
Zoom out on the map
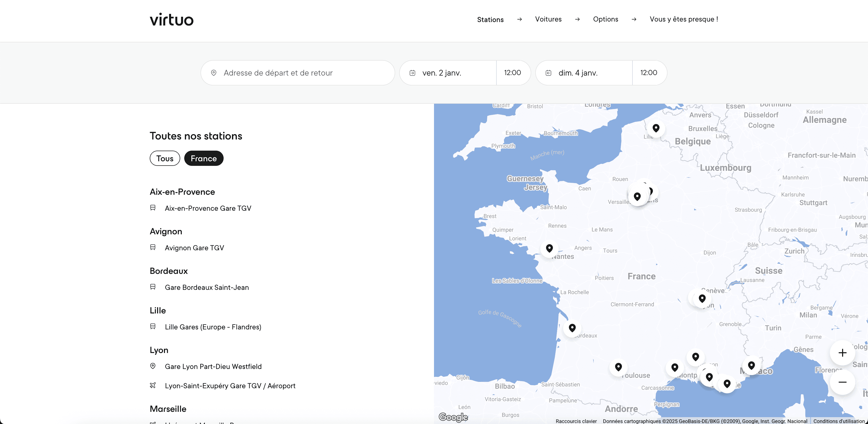point(842,382)
